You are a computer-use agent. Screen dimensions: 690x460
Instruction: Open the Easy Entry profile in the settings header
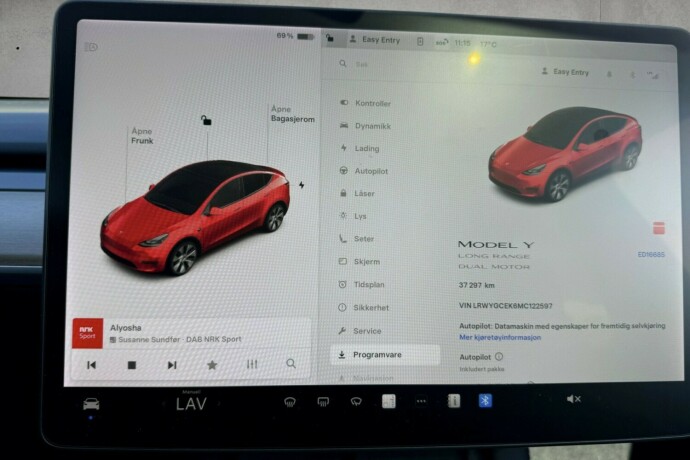565,72
